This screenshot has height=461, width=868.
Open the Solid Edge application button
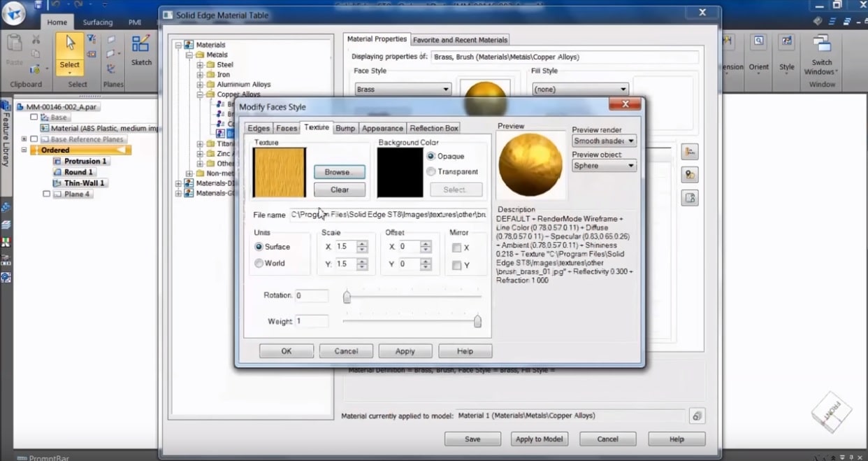coord(15,13)
